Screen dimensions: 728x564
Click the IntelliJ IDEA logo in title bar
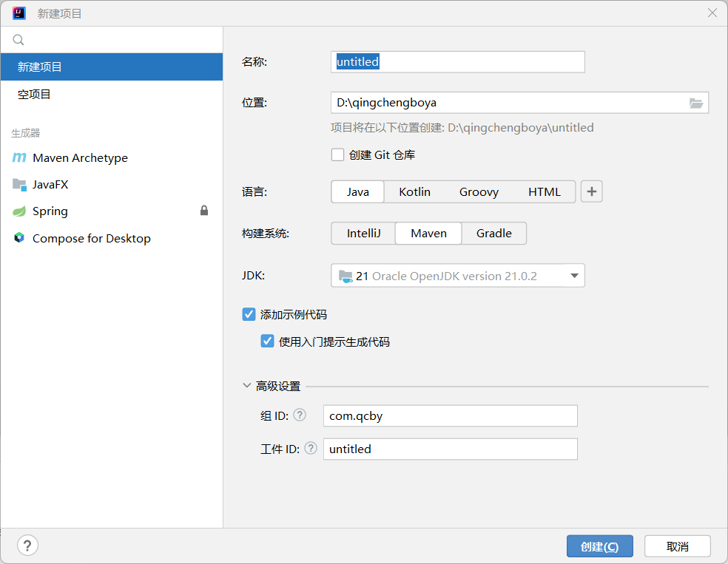pyautogui.click(x=19, y=13)
